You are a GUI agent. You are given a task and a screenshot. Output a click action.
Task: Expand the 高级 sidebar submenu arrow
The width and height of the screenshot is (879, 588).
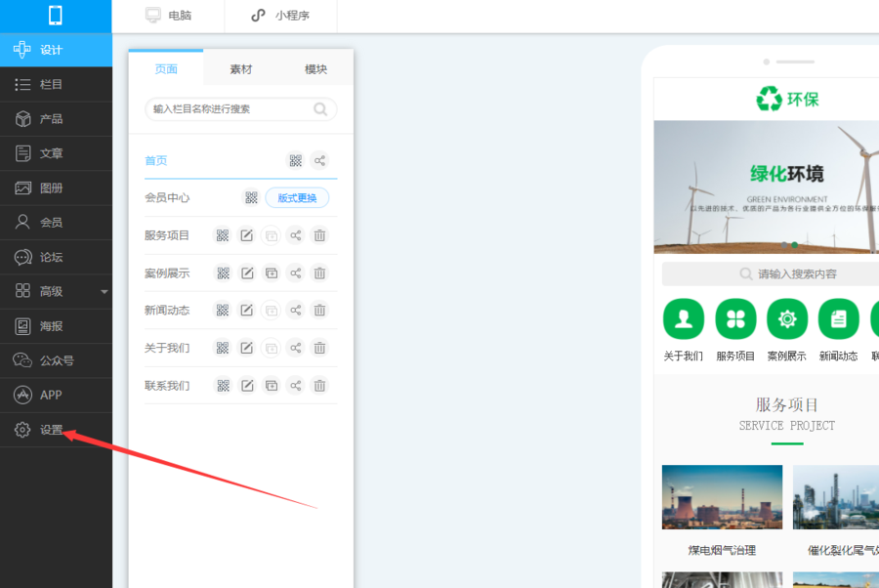coord(105,291)
